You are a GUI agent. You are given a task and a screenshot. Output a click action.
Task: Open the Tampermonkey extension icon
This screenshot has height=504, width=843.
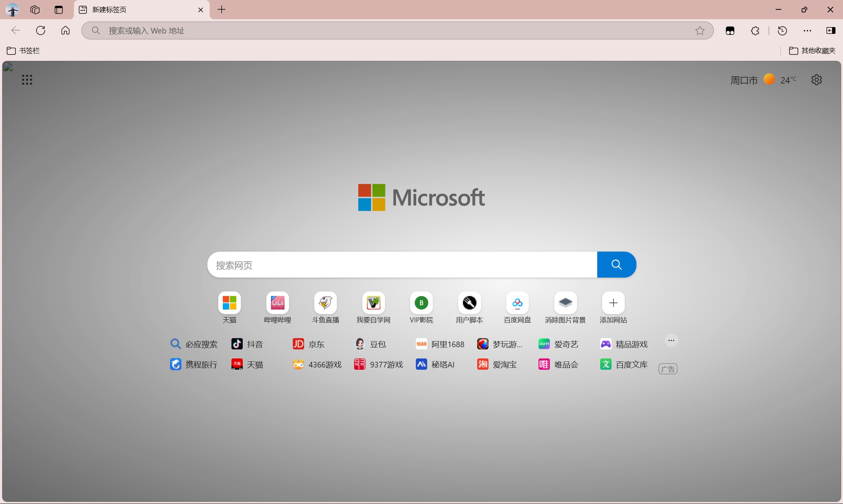point(730,30)
